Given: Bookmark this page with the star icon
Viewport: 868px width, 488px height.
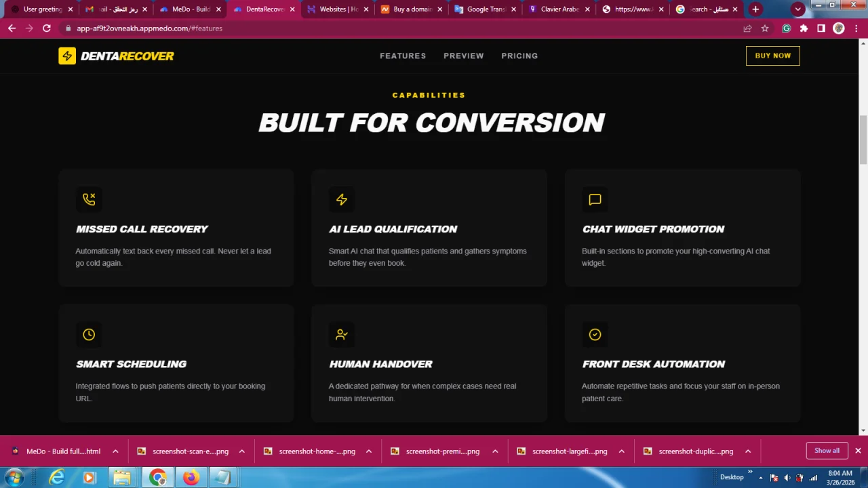Looking at the screenshot, I should pos(765,28).
